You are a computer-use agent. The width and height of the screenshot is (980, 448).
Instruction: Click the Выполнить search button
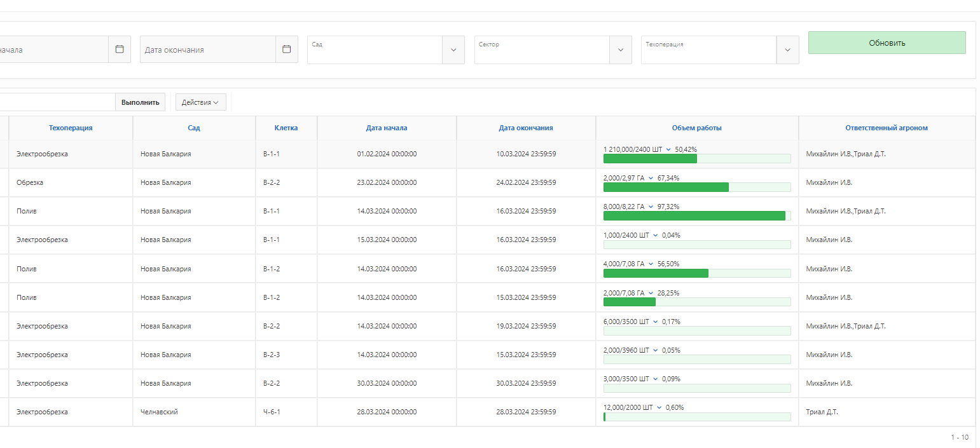(x=141, y=102)
